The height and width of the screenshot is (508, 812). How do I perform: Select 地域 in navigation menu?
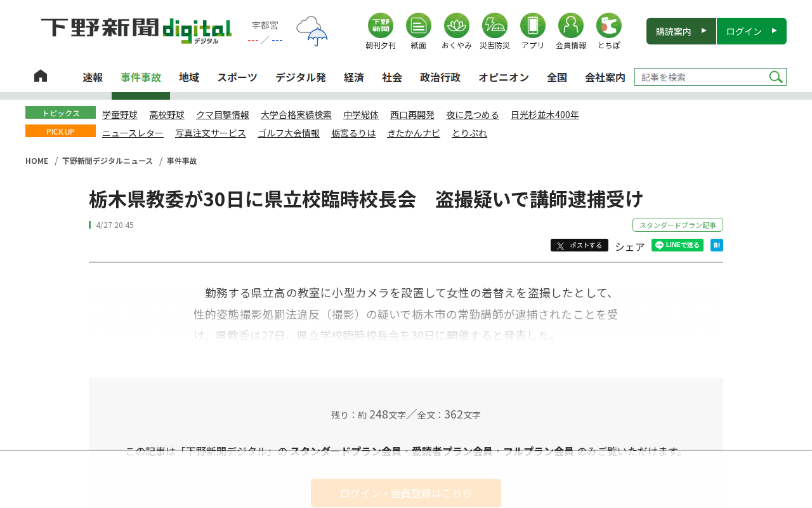[x=189, y=77]
